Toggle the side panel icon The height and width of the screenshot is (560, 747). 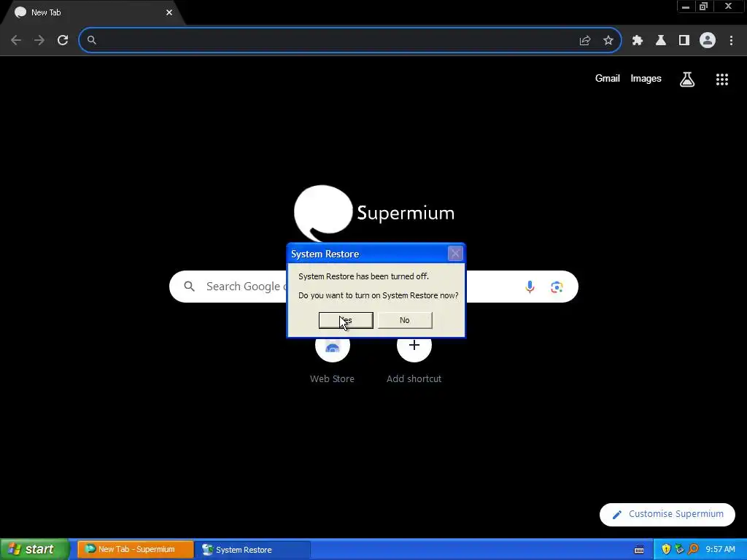[684, 41]
